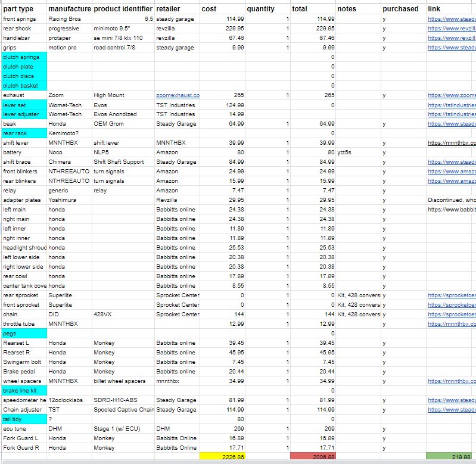The width and height of the screenshot is (476, 464).
Task: Select the 'NLP5' battery product cell
Action: pyautogui.click(x=123, y=152)
